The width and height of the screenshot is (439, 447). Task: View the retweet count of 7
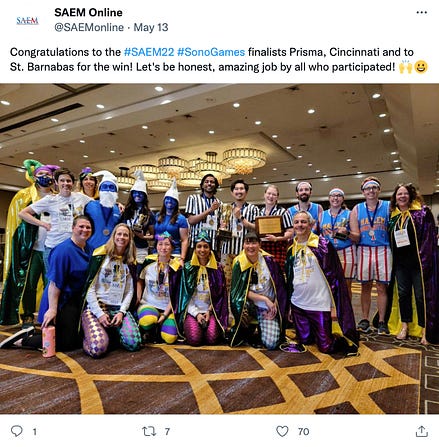coord(167,432)
